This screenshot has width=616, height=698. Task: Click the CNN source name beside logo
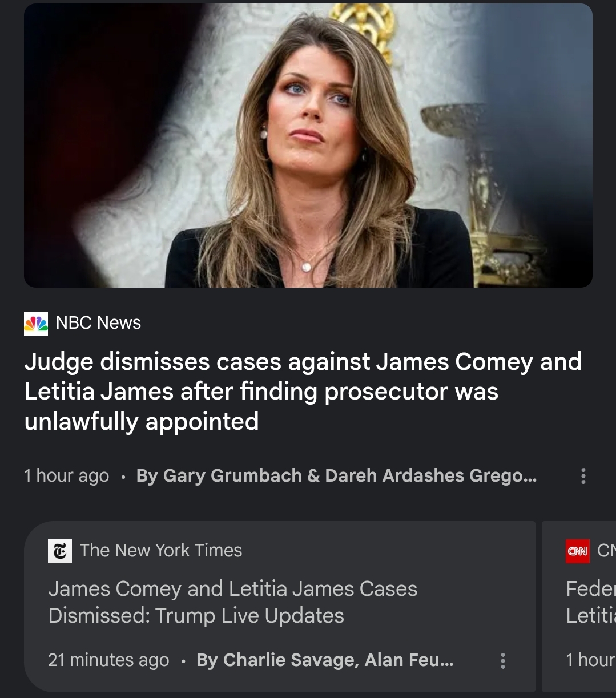click(x=606, y=550)
